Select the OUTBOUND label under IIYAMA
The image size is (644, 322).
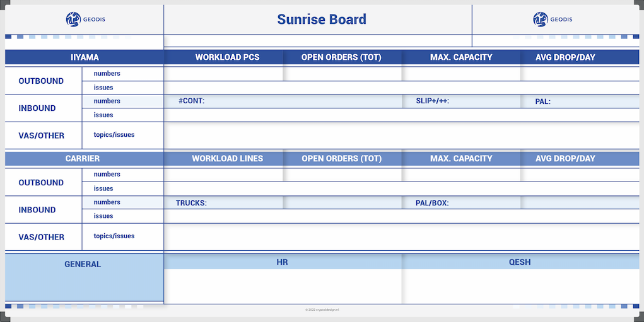point(41,81)
